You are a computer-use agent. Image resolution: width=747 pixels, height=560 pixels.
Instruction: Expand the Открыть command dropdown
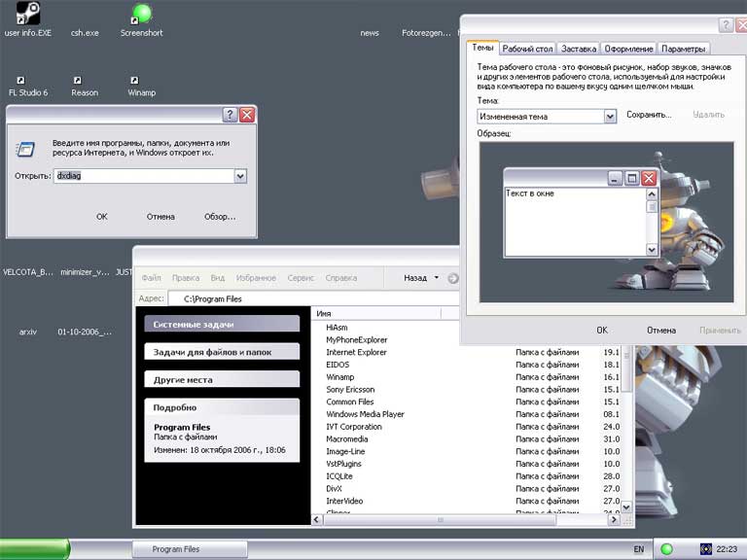240,176
